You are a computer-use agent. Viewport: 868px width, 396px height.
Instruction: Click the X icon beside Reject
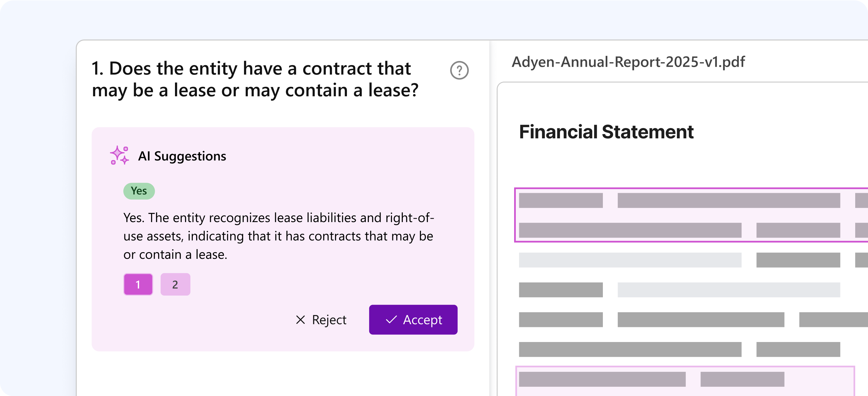[x=300, y=319]
